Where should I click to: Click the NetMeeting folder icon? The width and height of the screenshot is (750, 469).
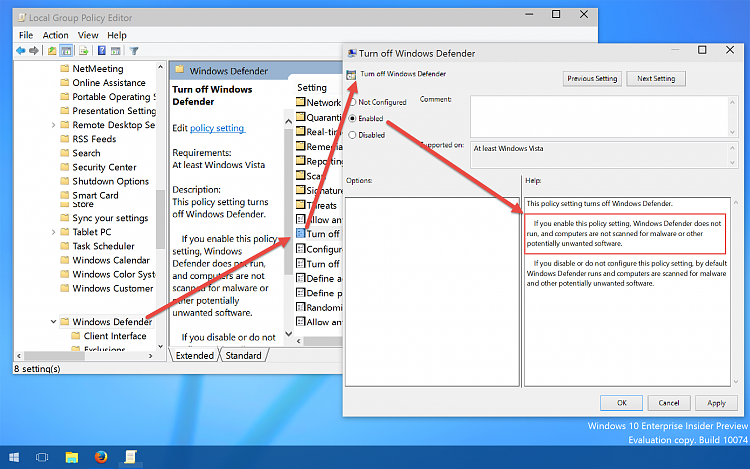click(x=65, y=68)
